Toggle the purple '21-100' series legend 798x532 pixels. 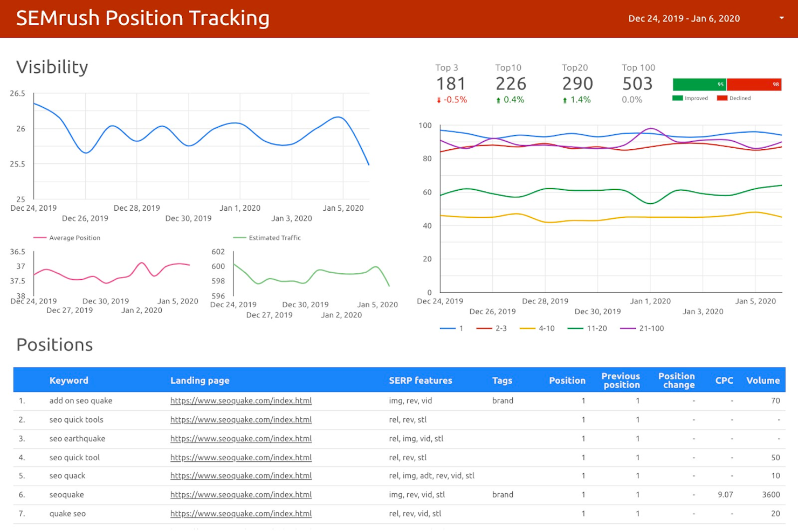642,328
